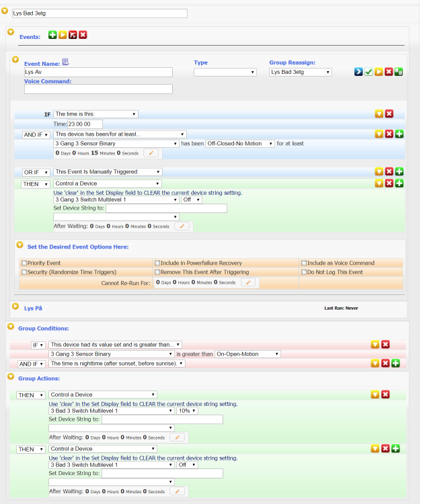Click the red X icon beside Events
421x504 pixels.
tap(83, 35)
